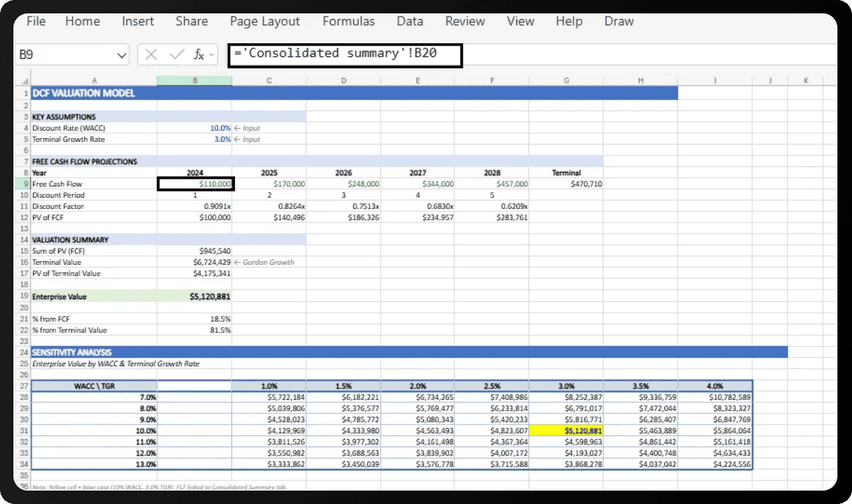Image resolution: width=852 pixels, height=504 pixels.
Task: Select the Enterprise Value cell $5,120,881 in column B
Action: click(x=195, y=296)
